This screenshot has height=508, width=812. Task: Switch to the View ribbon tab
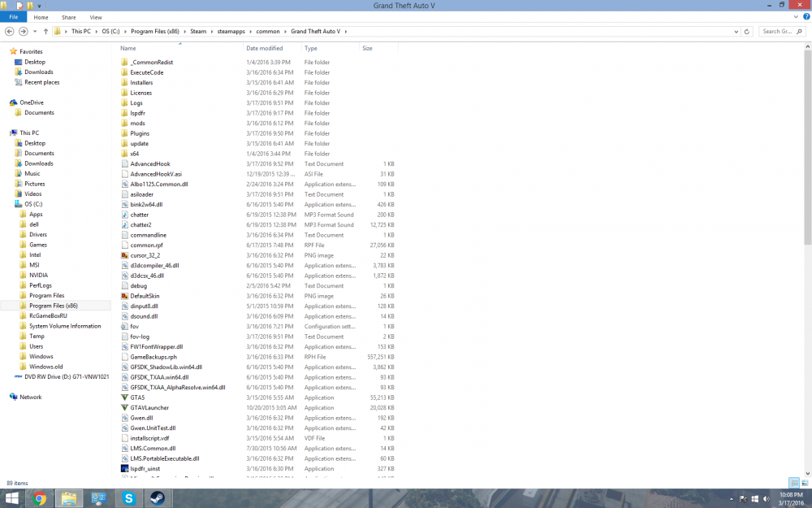96,16
